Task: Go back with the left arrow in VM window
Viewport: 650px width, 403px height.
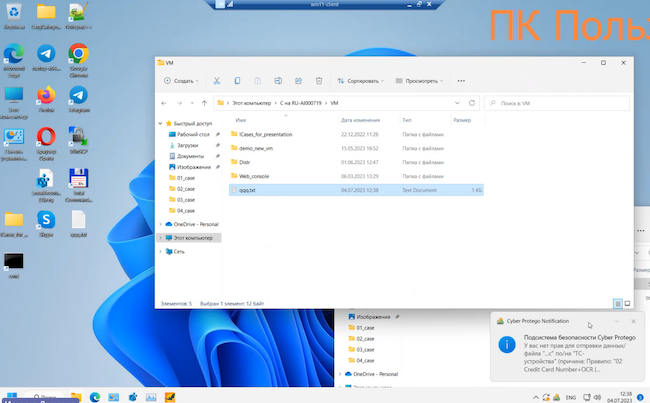Action: click(164, 103)
